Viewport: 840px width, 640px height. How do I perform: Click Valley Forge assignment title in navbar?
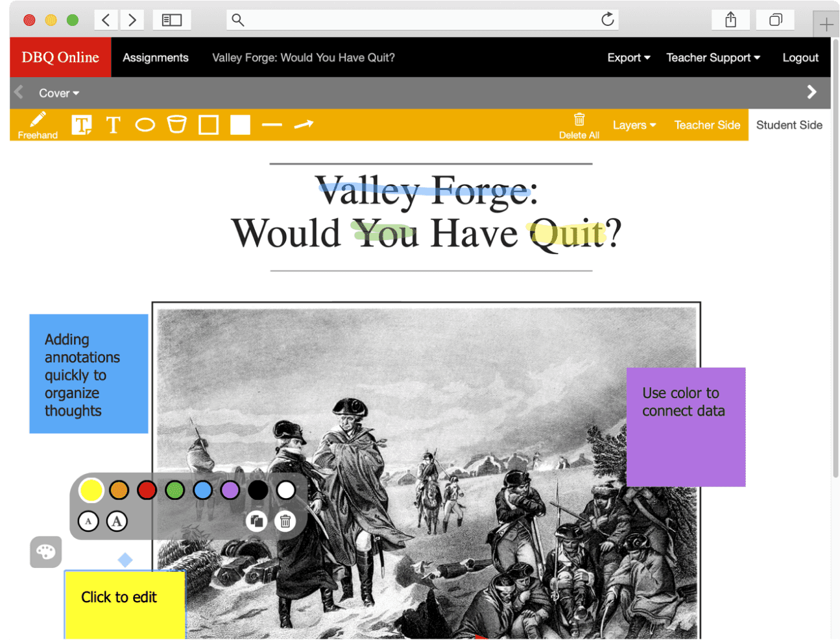[x=304, y=58]
